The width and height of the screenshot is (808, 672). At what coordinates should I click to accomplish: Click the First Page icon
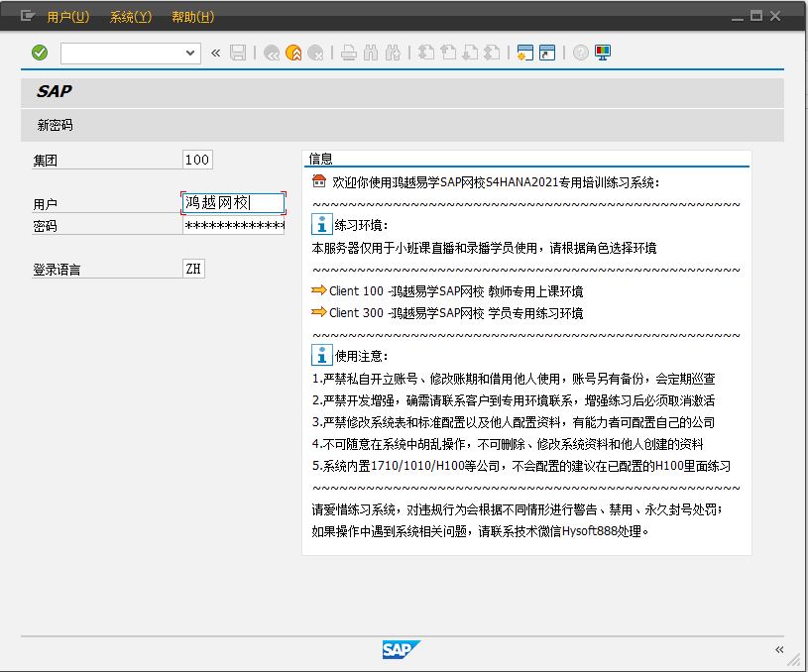point(426,53)
